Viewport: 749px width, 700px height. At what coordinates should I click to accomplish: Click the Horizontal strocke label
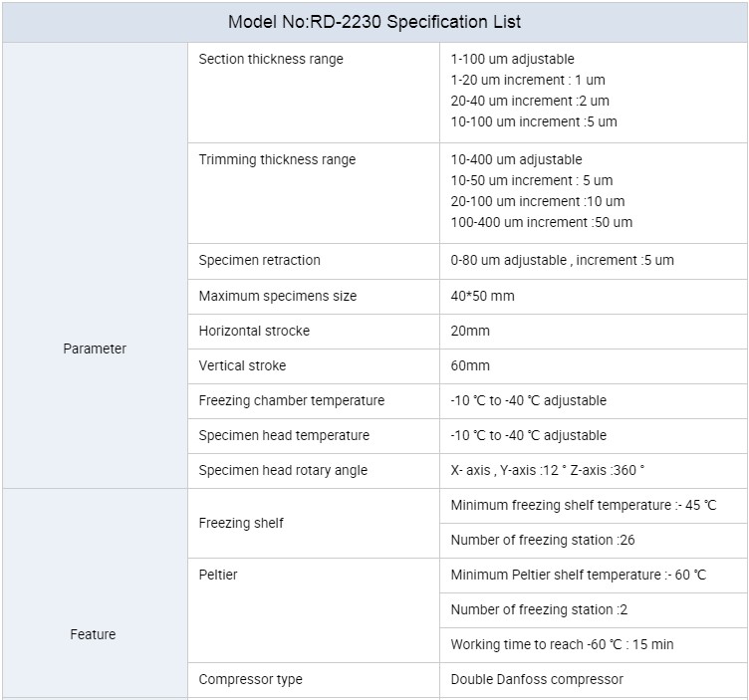(x=254, y=331)
